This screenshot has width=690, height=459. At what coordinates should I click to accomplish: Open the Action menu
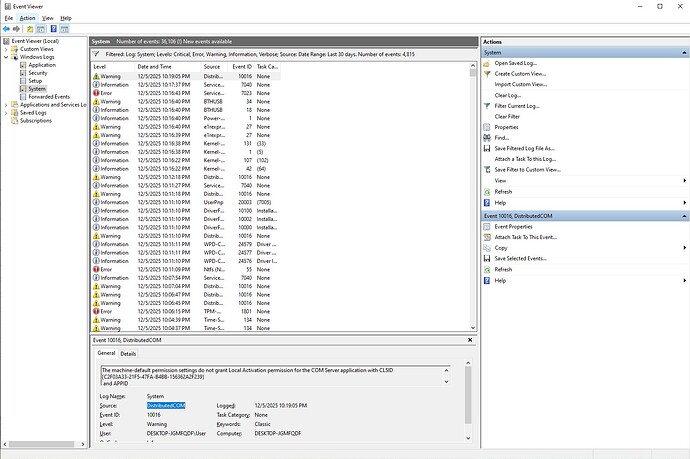27,18
